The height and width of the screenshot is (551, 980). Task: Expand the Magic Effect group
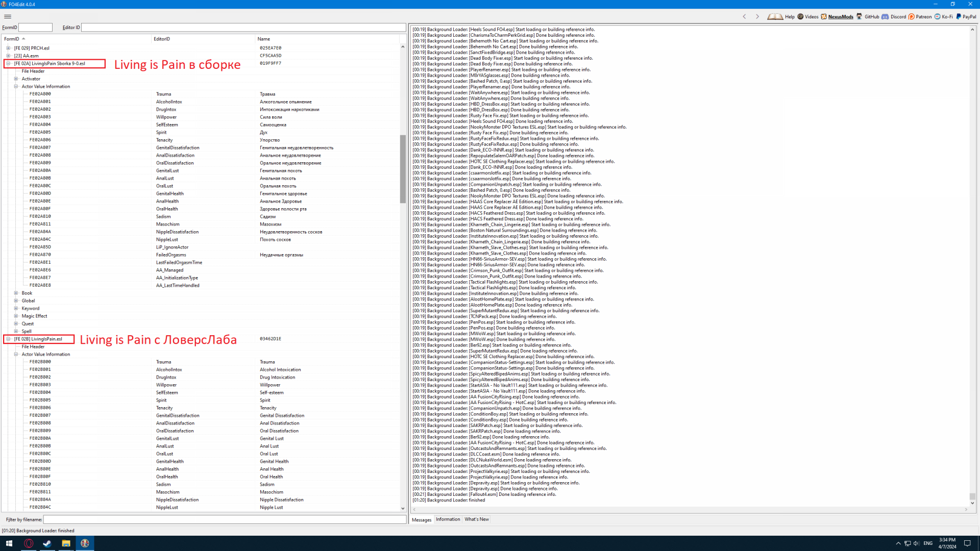[x=16, y=316]
